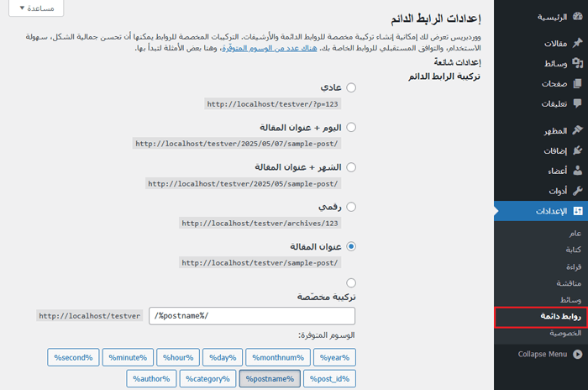Expand the مساعدة help dropdown tab
This screenshot has width=588, height=390.
36,8
